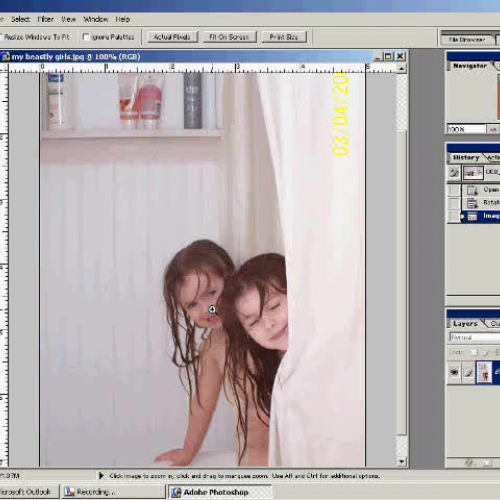Viewport: 500px width, 500px height.
Task: Click the Navigator zoom out mountains button
Action: 493,129
